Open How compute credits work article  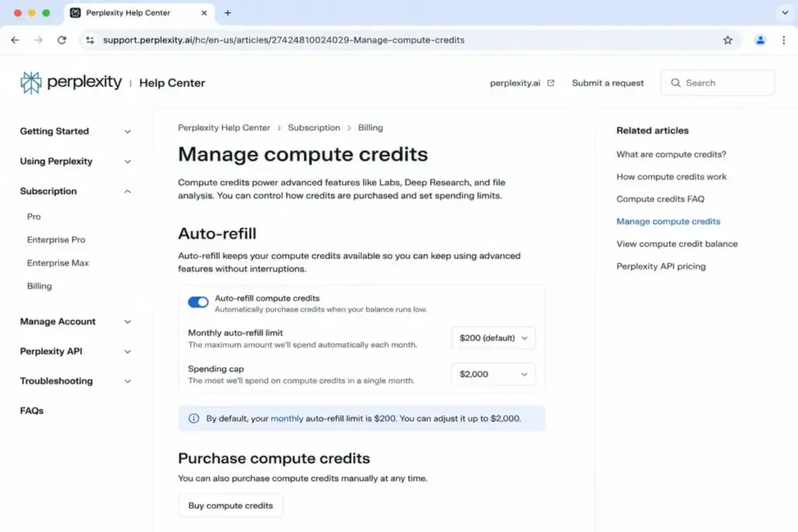click(x=671, y=177)
